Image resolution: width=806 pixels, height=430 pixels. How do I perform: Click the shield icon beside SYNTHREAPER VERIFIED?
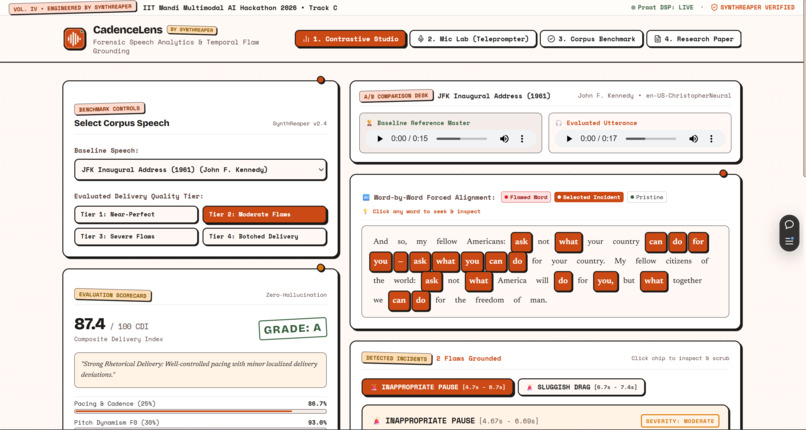[714, 7]
